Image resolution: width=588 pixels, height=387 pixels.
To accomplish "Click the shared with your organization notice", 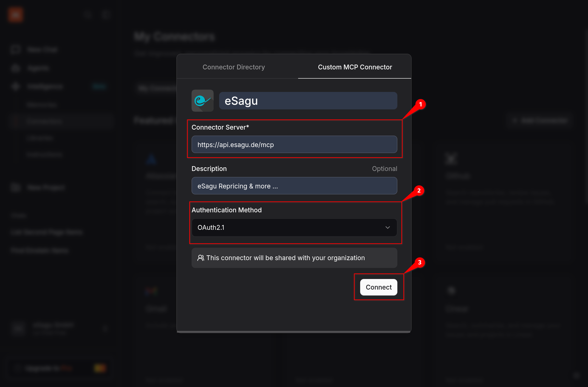I will [x=294, y=258].
